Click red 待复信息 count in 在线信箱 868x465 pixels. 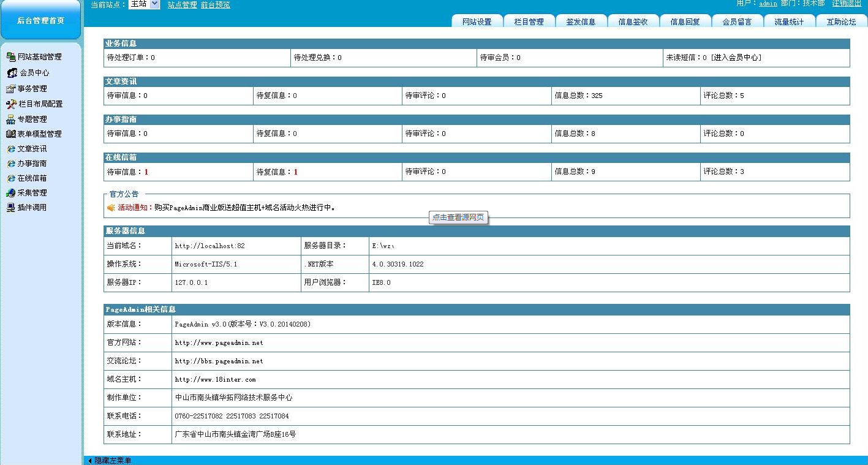pos(296,172)
